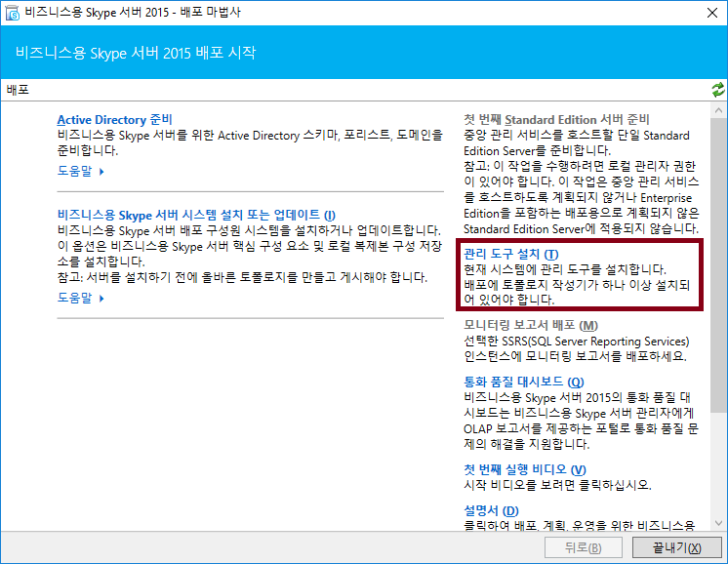Screen dimensions: 728x564
Task: Click the arrow beside 도움말 under Active Directory
Action: coord(101,172)
